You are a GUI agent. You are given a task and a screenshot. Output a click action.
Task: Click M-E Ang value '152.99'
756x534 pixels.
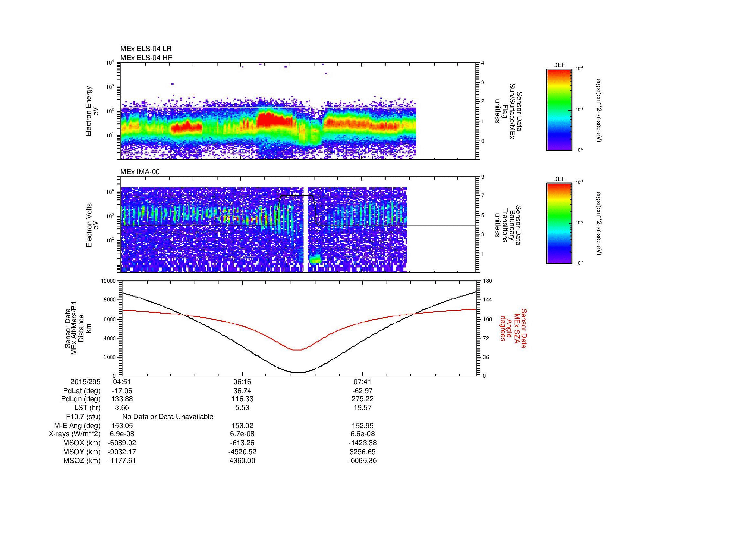click(362, 425)
